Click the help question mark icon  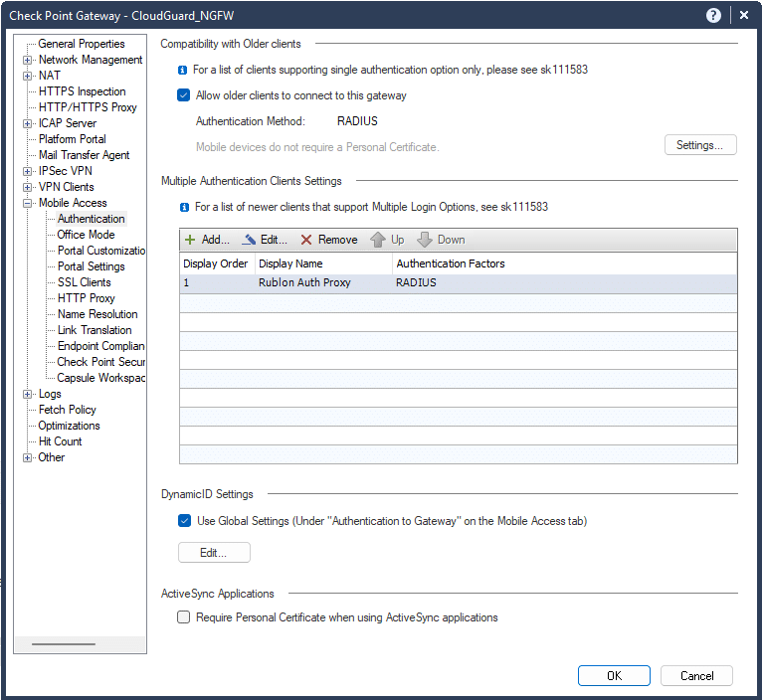click(x=713, y=15)
